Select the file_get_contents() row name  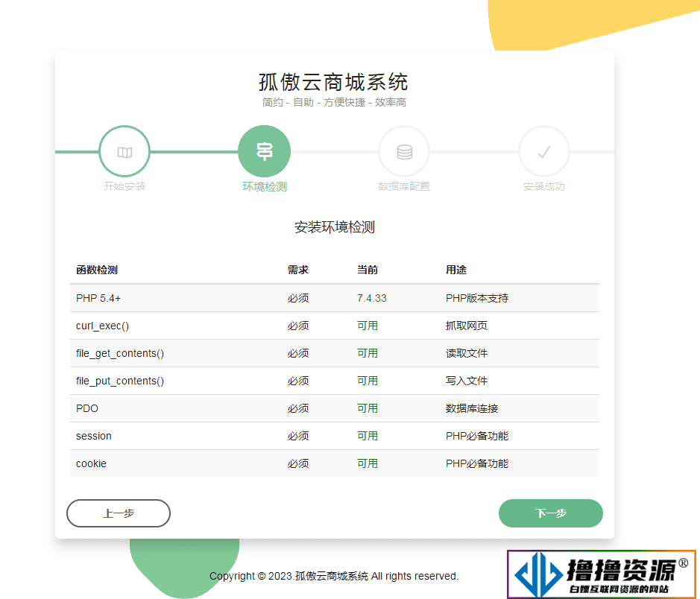[x=120, y=353]
